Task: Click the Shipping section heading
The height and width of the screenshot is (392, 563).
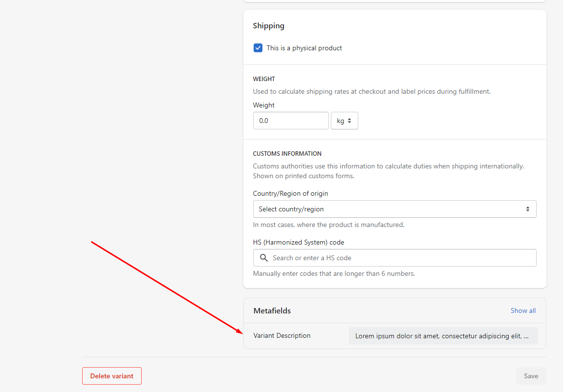Action: click(268, 26)
